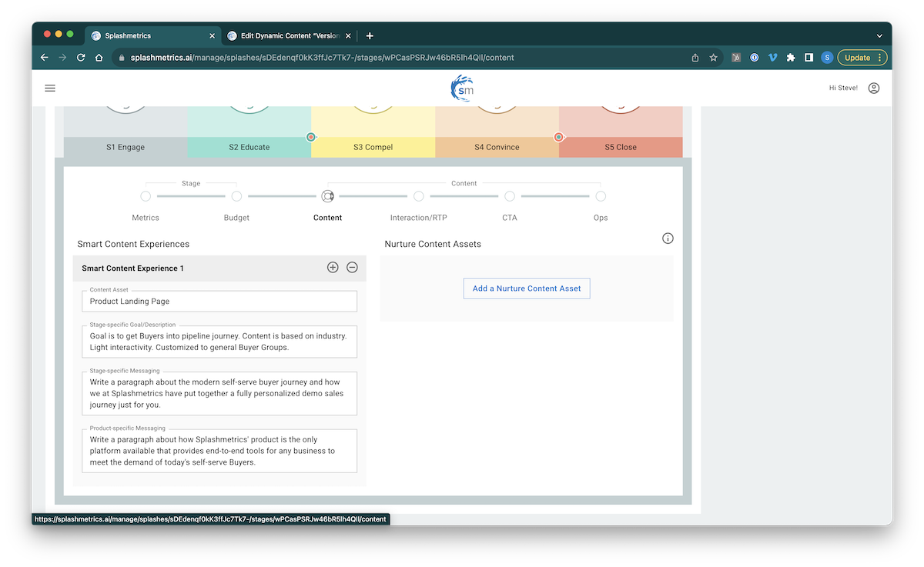924x567 pixels.
Task: Click the browser address bar URL
Action: [322, 58]
